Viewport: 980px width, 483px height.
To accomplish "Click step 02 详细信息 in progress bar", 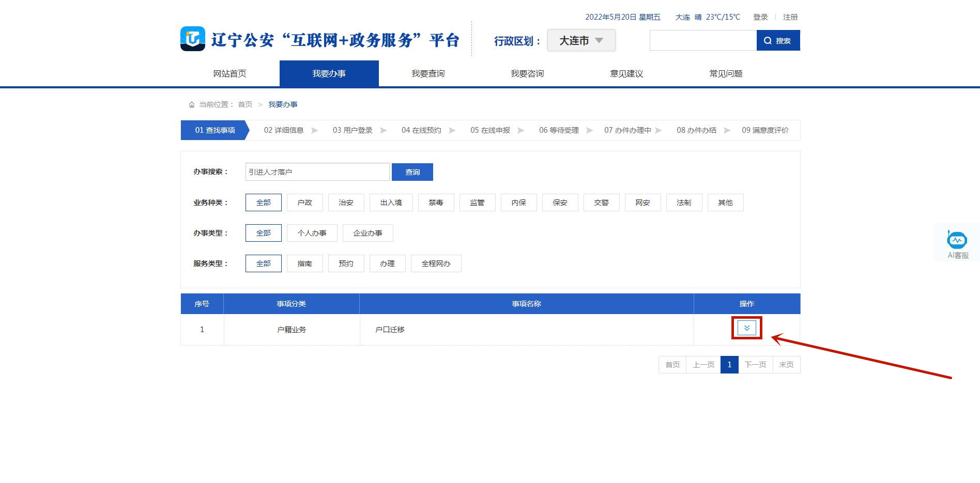I will tap(284, 130).
